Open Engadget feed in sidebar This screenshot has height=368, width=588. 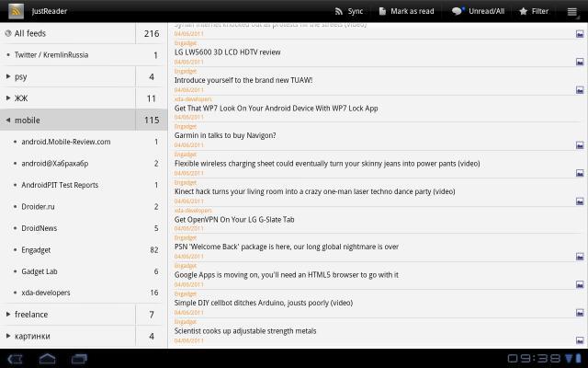coord(84,249)
